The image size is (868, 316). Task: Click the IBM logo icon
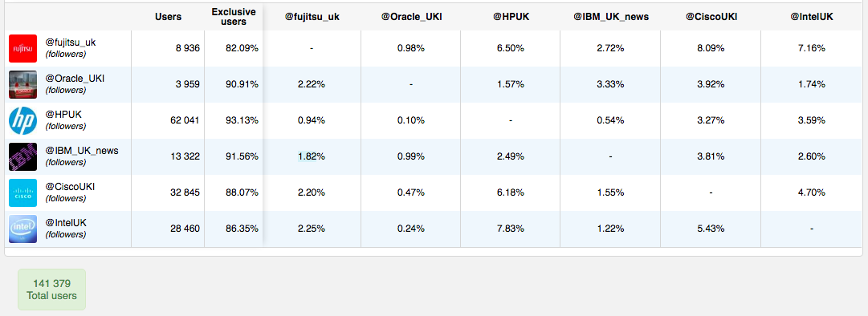point(22,157)
